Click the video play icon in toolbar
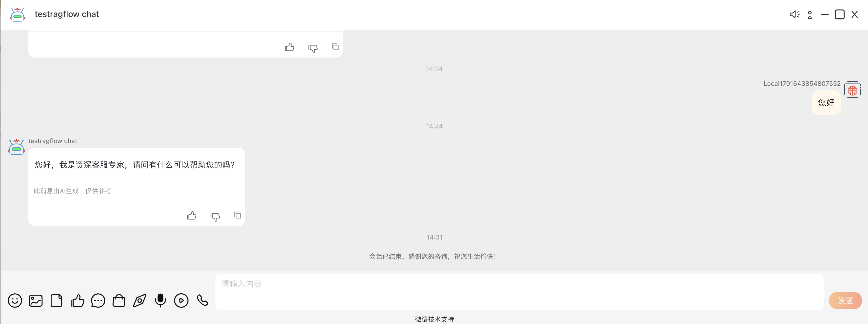This screenshot has height=324, width=868. pyautogui.click(x=181, y=301)
